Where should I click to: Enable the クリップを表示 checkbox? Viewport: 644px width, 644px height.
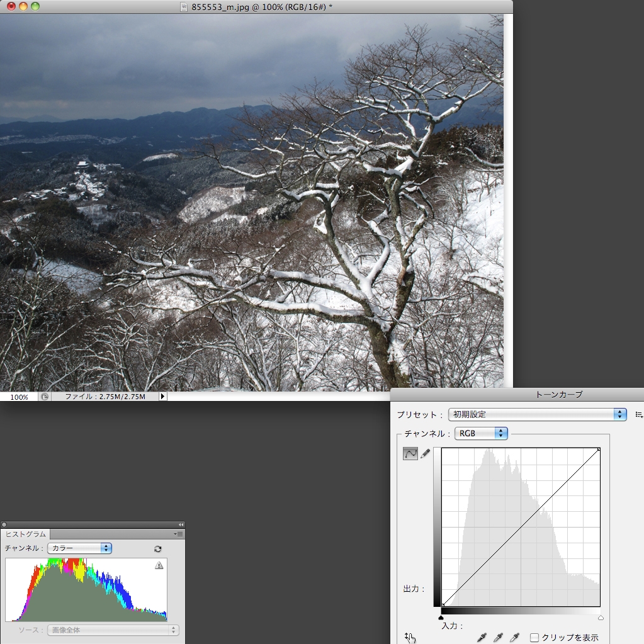click(534, 638)
